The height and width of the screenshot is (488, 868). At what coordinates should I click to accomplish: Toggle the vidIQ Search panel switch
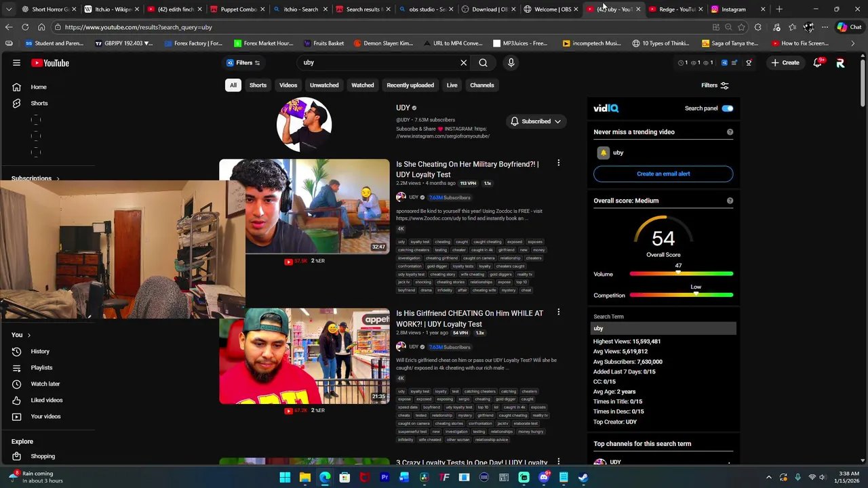[x=728, y=108]
